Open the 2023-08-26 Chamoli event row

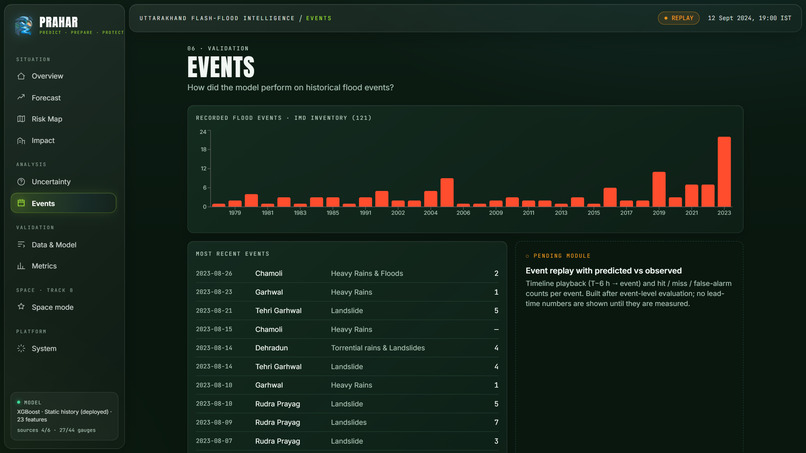click(x=347, y=274)
